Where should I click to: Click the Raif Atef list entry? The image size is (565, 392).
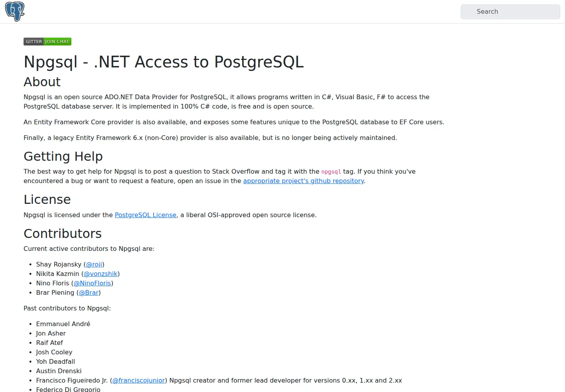49,343
